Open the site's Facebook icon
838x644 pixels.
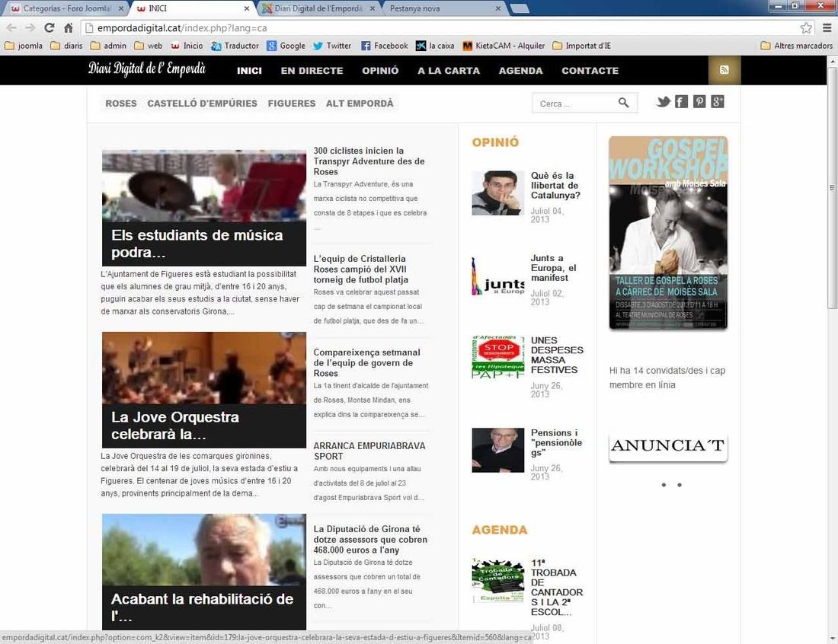point(681,101)
